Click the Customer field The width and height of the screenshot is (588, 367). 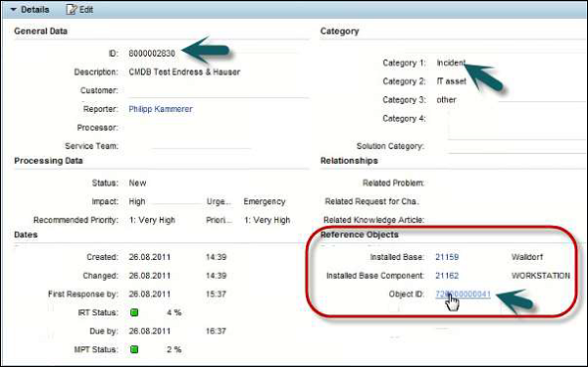coord(219,90)
